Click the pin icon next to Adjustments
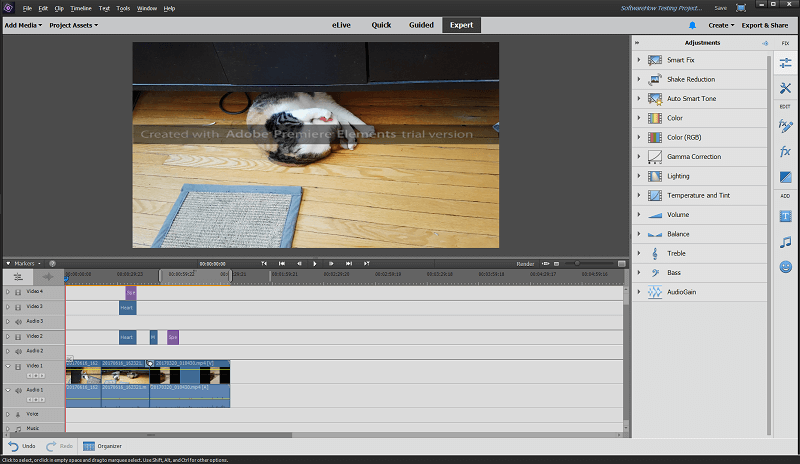Image resolution: width=800 pixels, height=464 pixels. coord(765,43)
